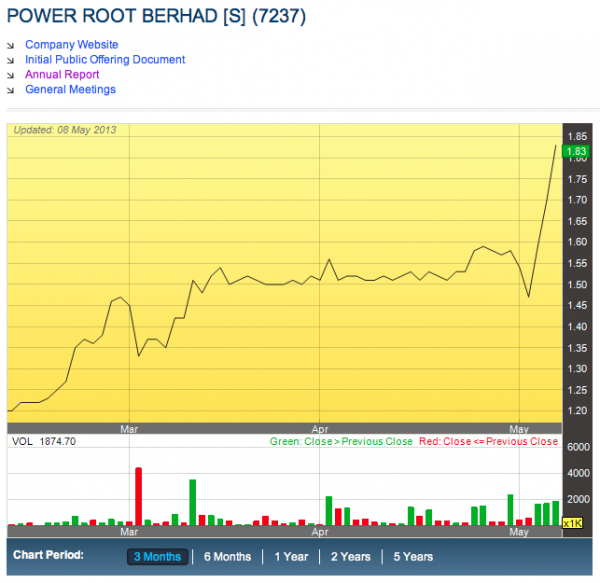This screenshot has width=600, height=583.
Task: Click the arrow icon beside Annual Report
Action: click(11, 75)
